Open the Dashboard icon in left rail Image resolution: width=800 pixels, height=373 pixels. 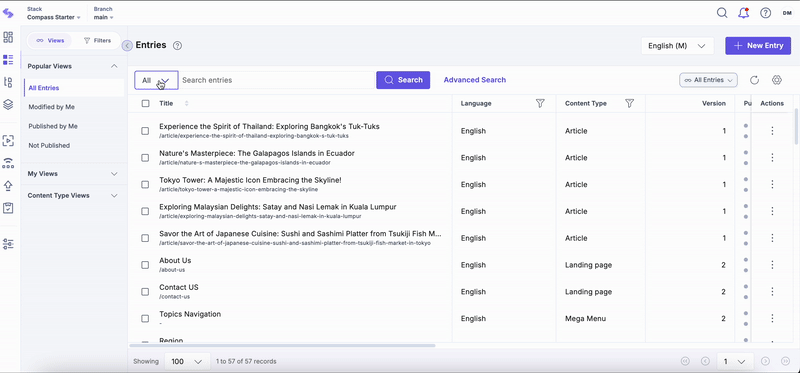click(8, 37)
